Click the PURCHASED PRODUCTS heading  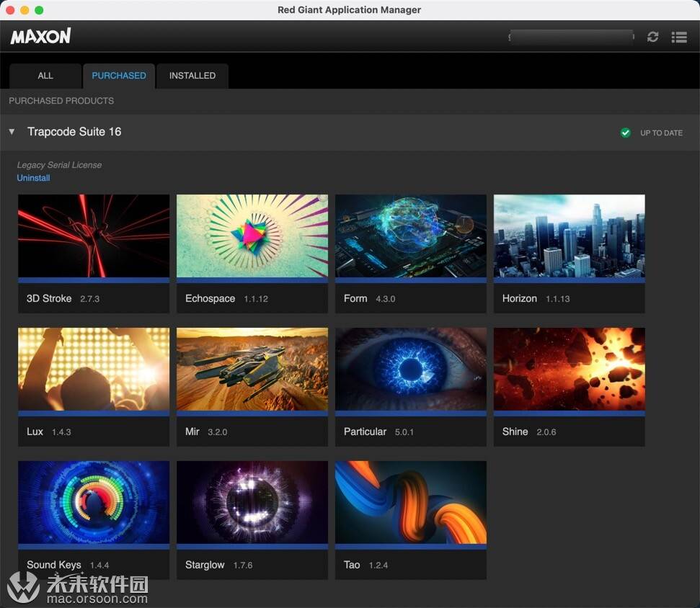click(61, 101)
